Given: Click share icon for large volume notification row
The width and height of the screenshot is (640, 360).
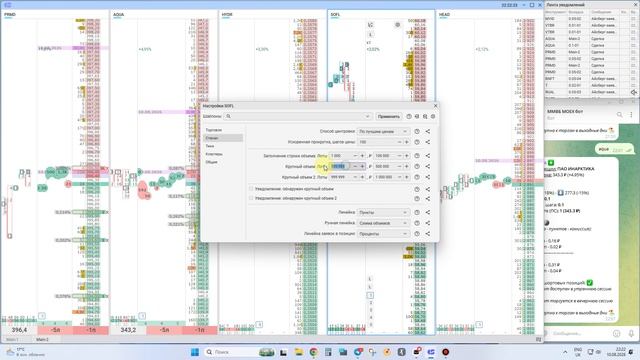Looking at the screenshot, I should (427, 189).
